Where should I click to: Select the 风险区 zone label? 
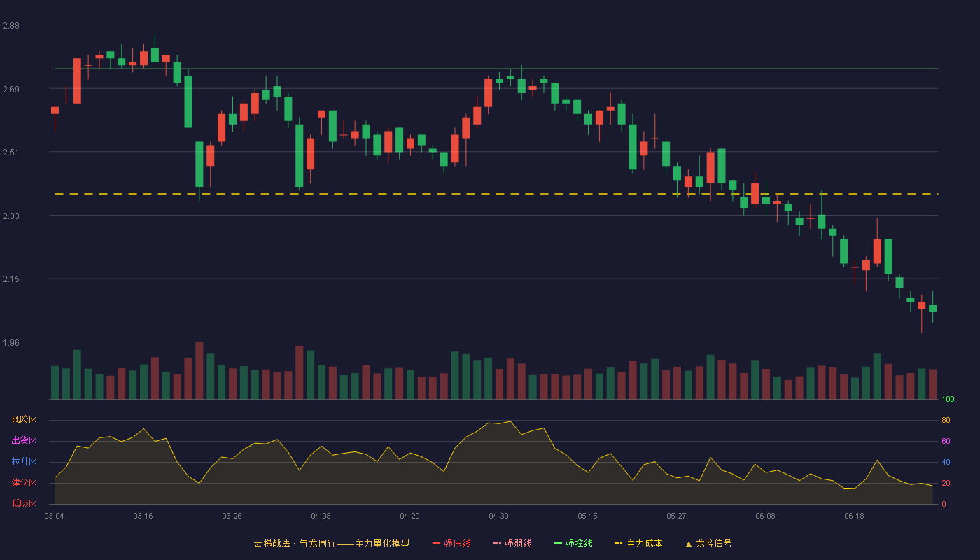click(24, 420)
